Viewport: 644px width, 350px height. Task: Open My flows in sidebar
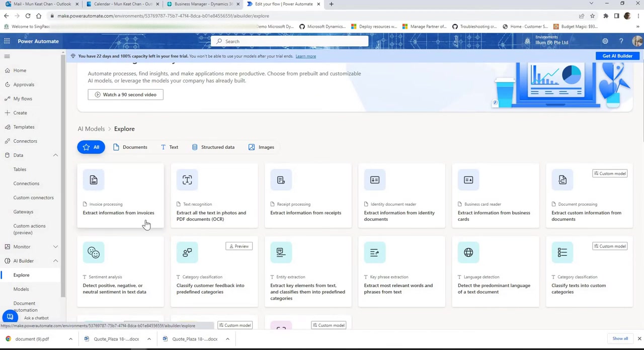(x=23, y=99)
